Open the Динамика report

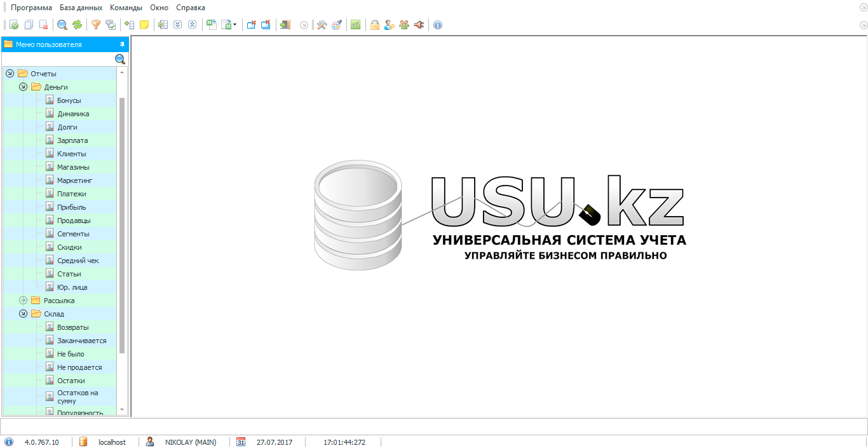tap(73, 114)
